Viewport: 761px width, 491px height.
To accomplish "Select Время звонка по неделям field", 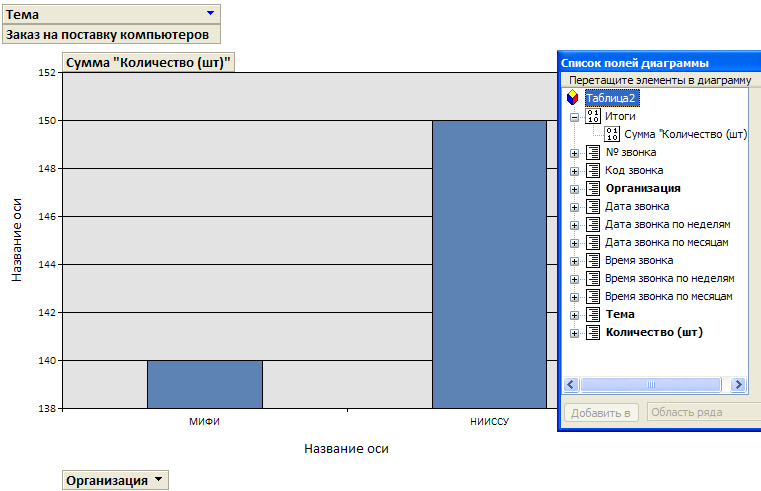I will [669, 278].
